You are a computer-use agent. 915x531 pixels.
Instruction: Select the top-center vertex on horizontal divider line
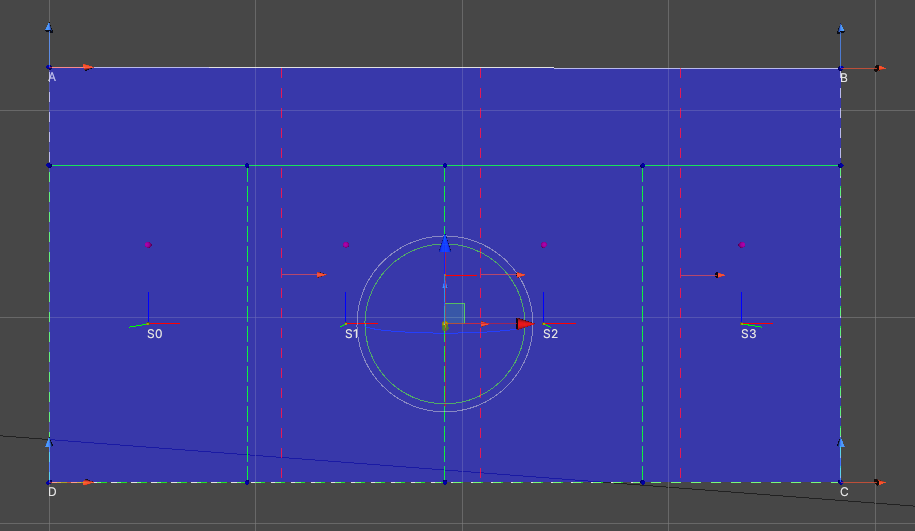445,165
